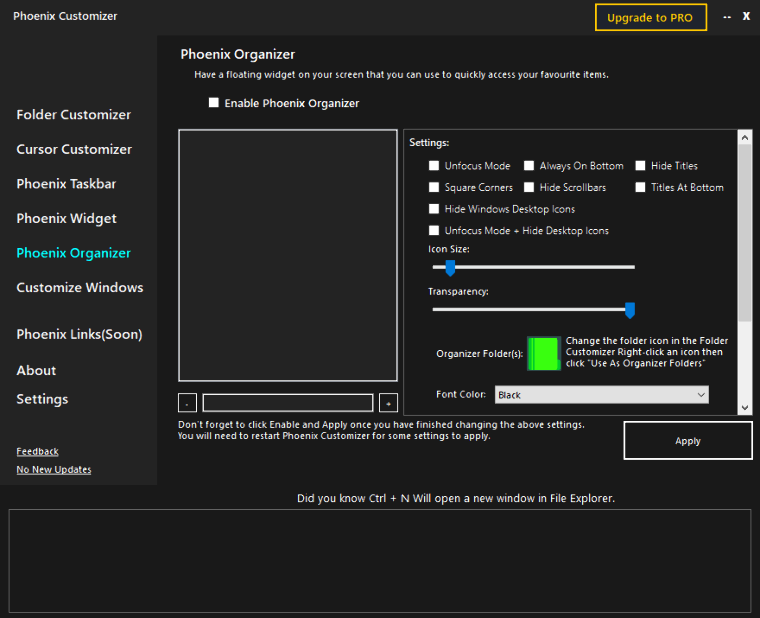The height and width of the screenshot is (618, 760).
Task: Open the About page
Action: pyautogui.click(x=36, y=370)
